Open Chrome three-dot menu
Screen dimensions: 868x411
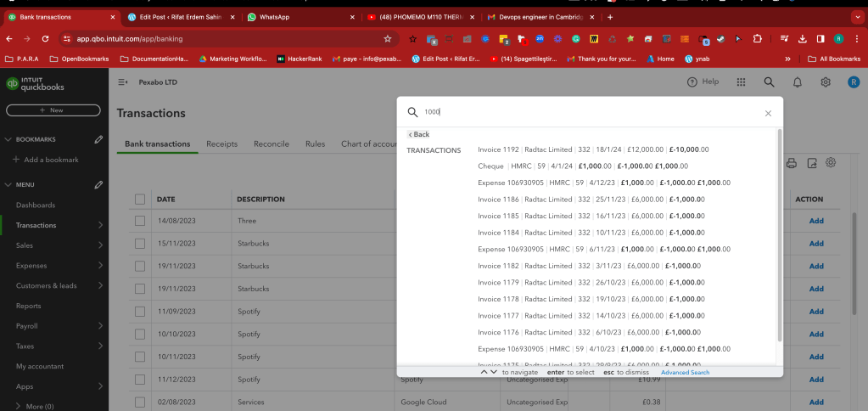856,39
